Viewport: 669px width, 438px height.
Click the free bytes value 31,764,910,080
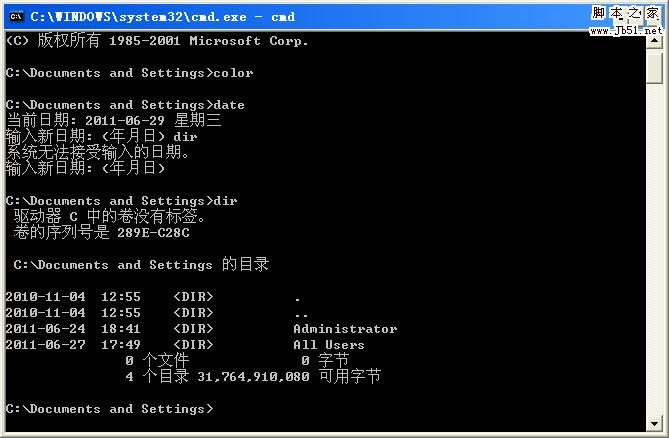[x=253, y=377]
